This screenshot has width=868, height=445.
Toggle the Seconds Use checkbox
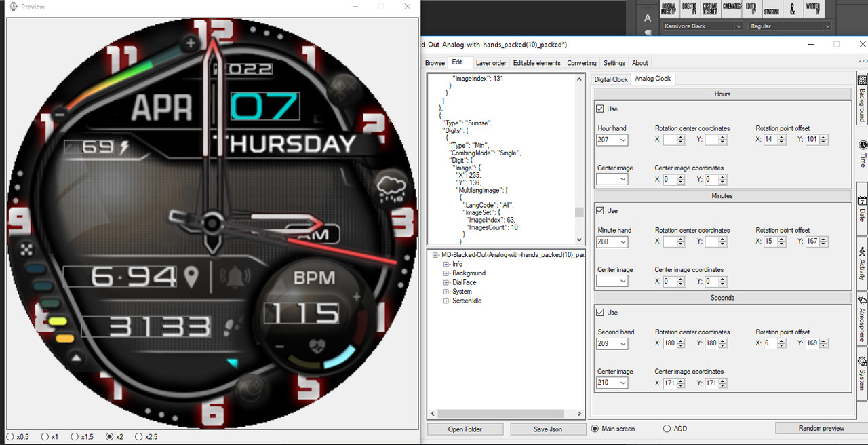click(600, 313)
